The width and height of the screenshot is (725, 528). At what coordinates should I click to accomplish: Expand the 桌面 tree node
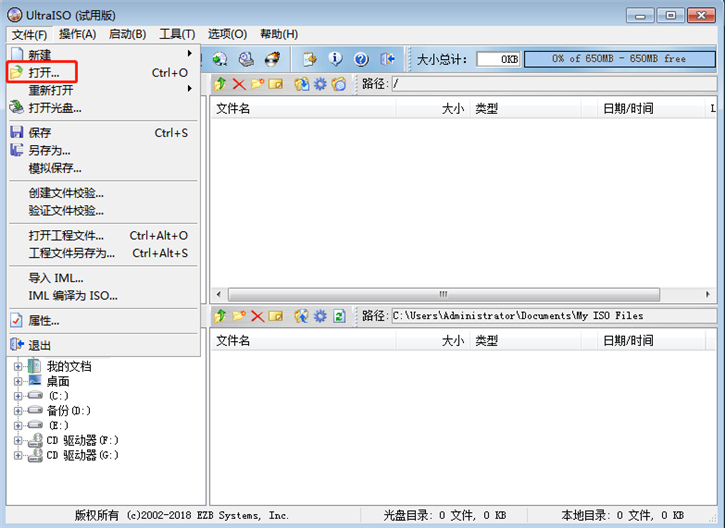pyautogui.click(x=18, y=381)
